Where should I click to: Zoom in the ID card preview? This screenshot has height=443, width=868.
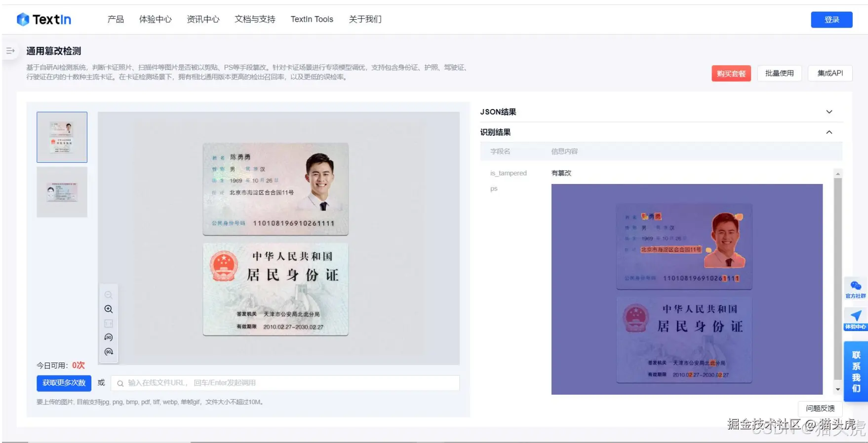click(109, 309)
